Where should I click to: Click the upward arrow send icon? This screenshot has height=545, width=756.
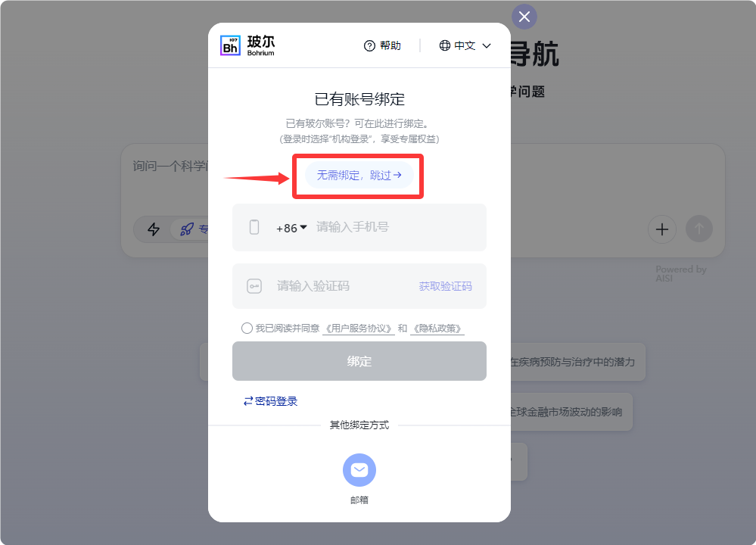[x=699, y=229]
